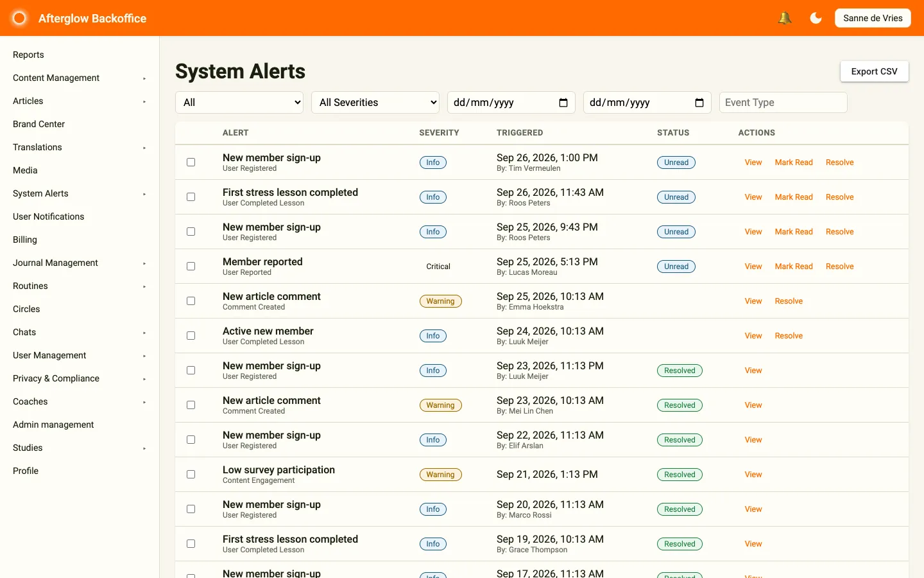Screen dimensions: 924x578
Task: Click the TRIGGERED column header
Action: point(520,133)
